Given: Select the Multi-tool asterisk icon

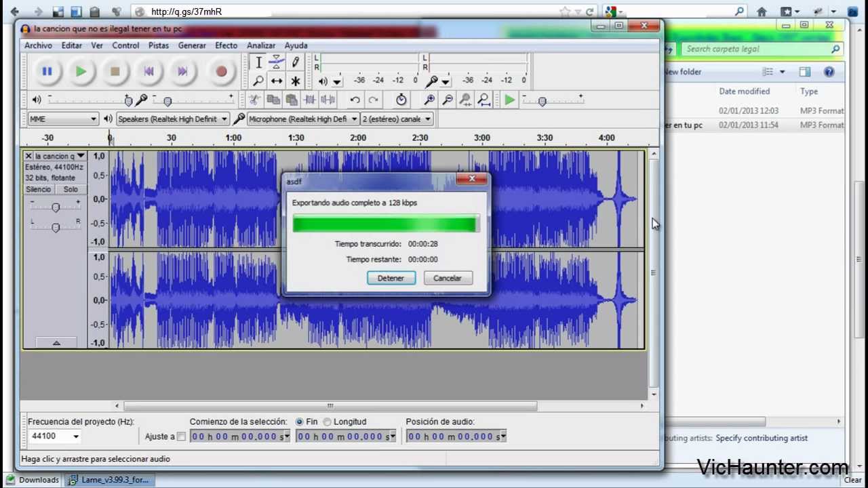Looking at the screenshot, I should point(296,81).
